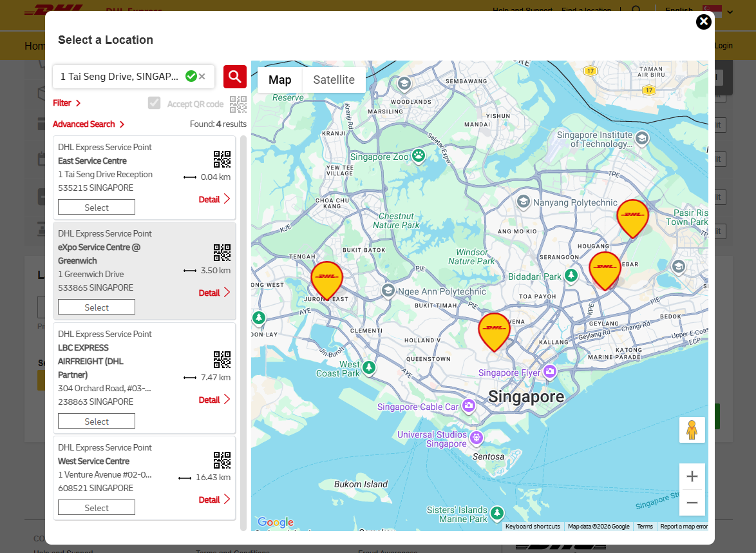
Task: Select eXpo Service Centre @ Greenwich location
Action: tap(97, 307)
